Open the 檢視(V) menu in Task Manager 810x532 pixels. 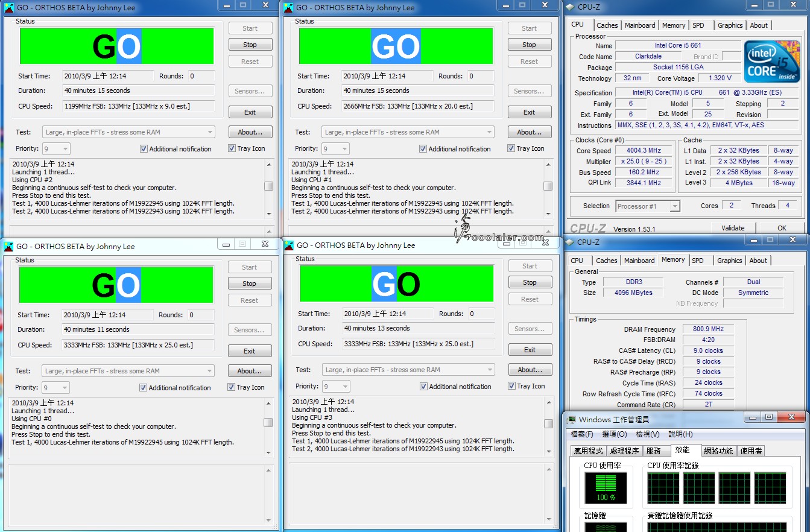pyautogui.click(x=648, y=434)
